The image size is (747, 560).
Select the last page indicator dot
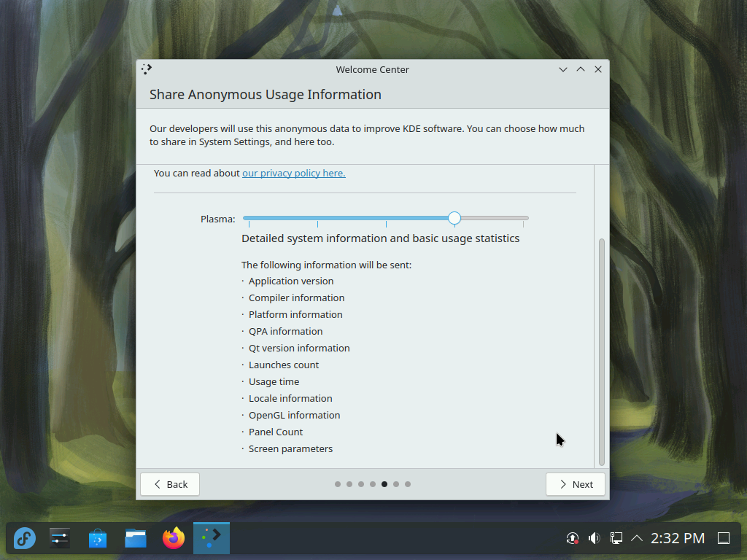408,484
